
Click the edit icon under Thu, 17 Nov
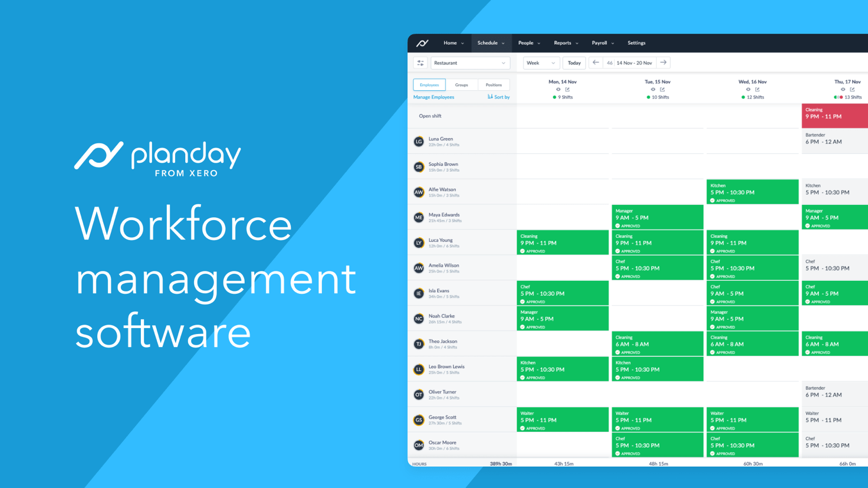tap(852, 90)
